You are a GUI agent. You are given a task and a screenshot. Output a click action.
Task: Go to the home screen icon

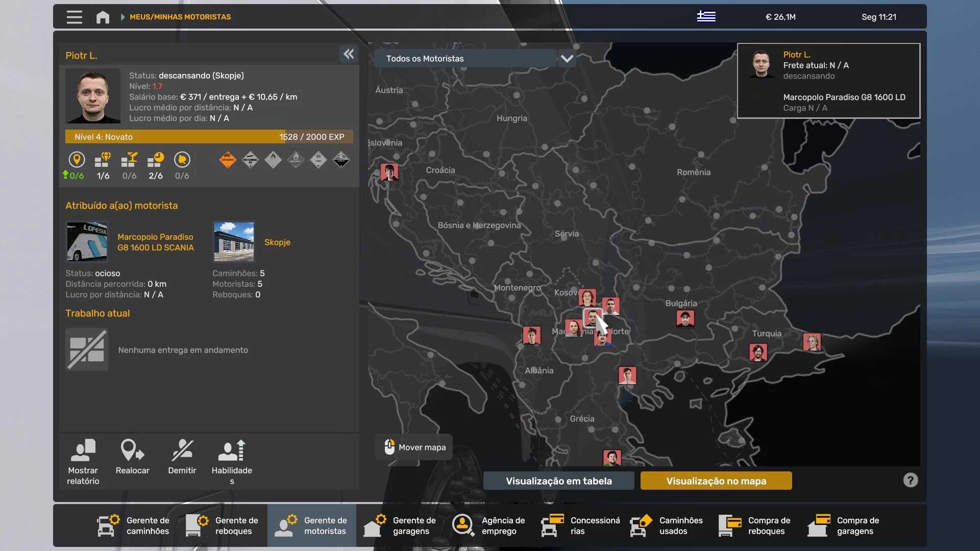[103, 17]
